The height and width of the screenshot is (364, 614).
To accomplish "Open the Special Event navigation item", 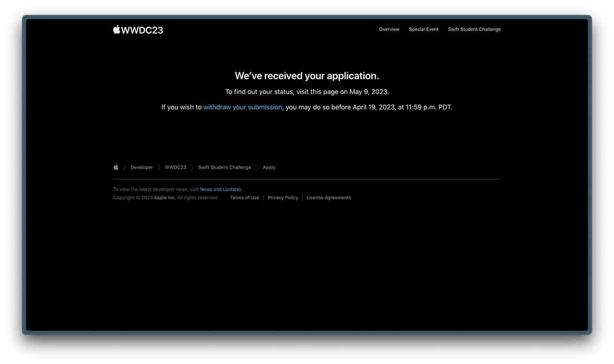I will pyautogui.click(x=424, y=29).
